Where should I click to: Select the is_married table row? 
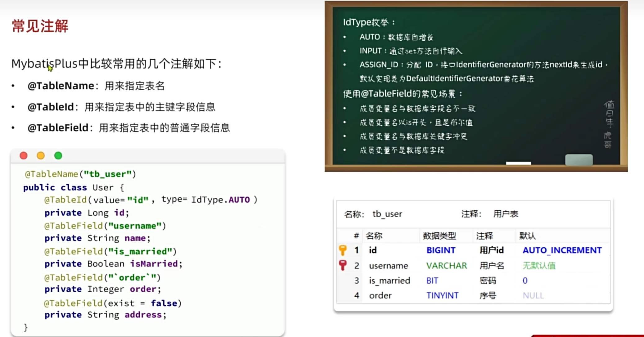pos(389,281)
